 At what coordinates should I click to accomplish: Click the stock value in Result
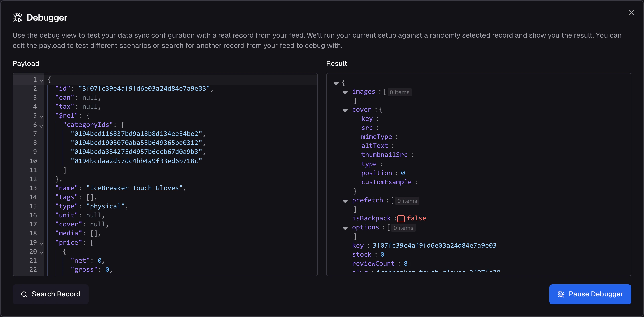(x=382, y=255)
